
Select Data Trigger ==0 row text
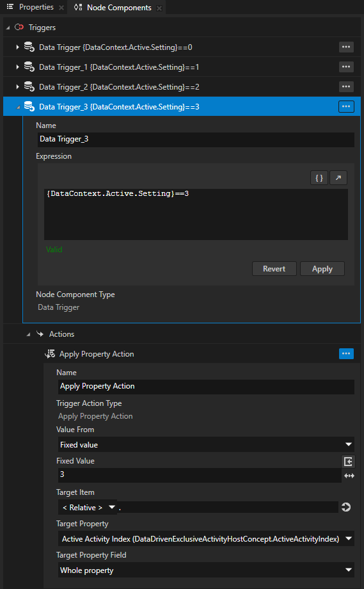(x=116, y=47)
